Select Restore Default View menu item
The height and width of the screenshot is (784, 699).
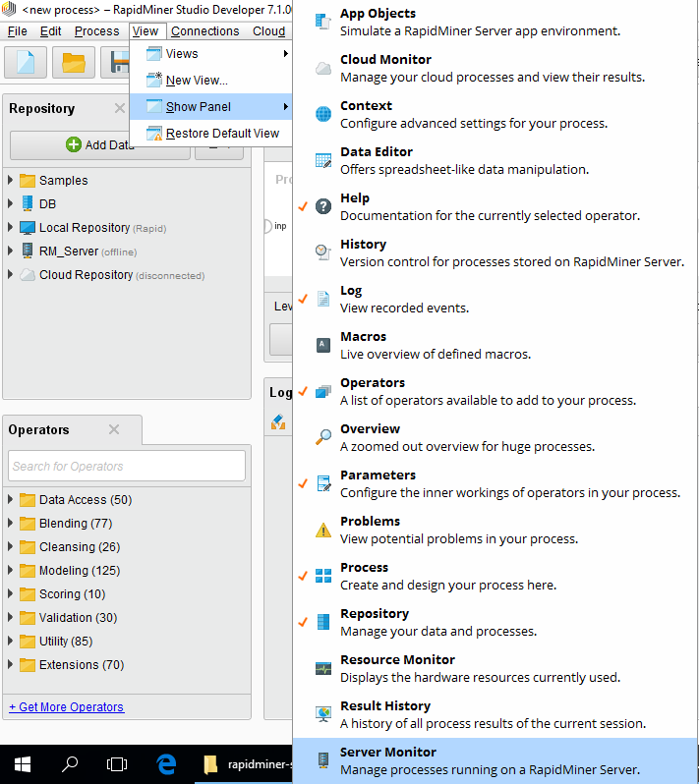pyautogui.click(x=222, y=134)
